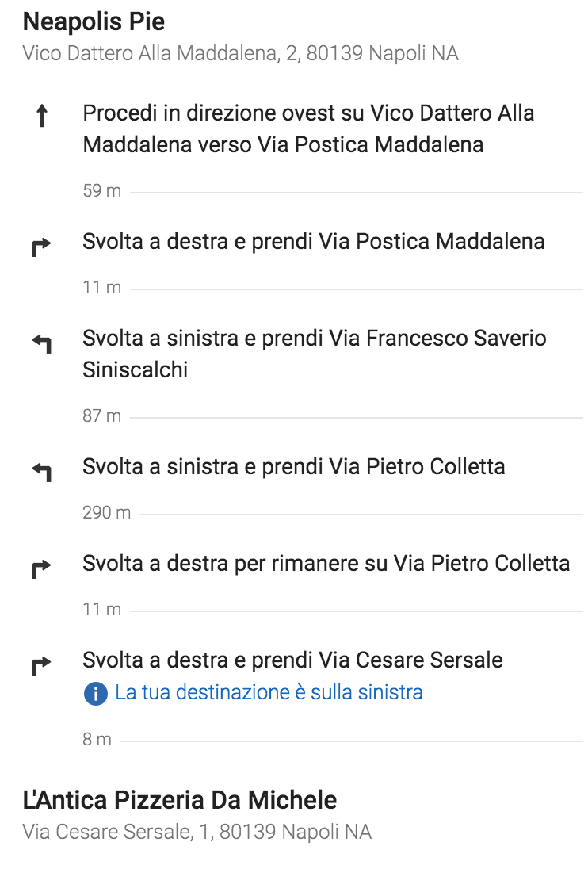Click the left-turn arrow for Via Pietro Colletta
This screenshot has height=869, width=588.
tap(41, 472)
